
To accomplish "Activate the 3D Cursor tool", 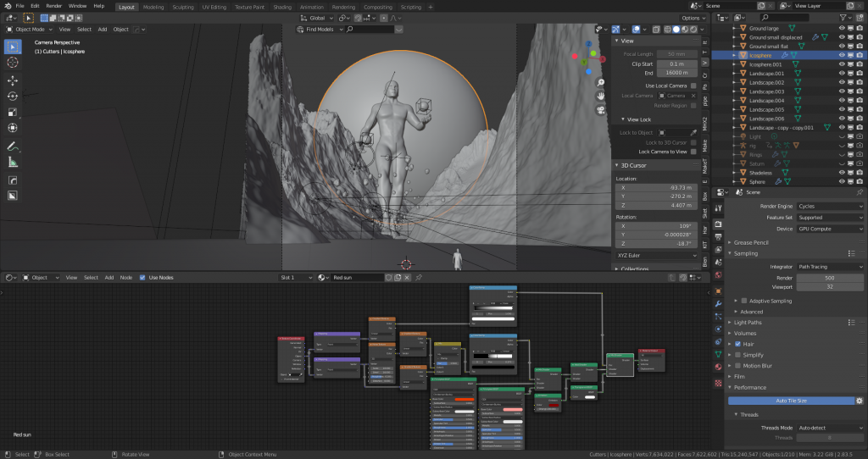I will (14, 62).
